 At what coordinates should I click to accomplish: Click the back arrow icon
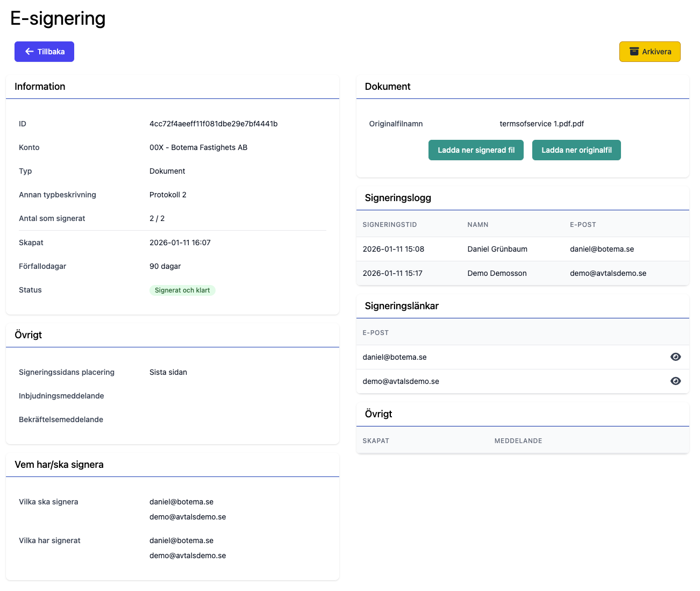click(29, 52)
